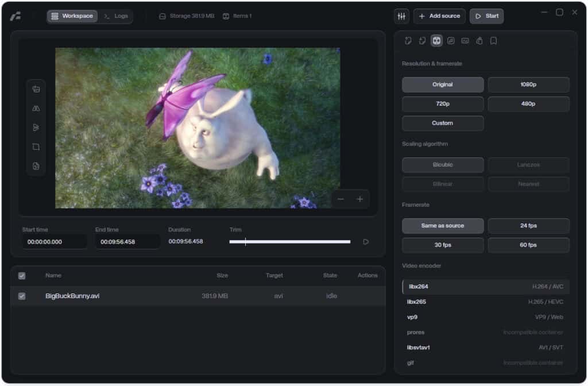The height and width of the screenshot is (386, 588).
Task: Click the idle state value in row
Action: tap(331, 296)
